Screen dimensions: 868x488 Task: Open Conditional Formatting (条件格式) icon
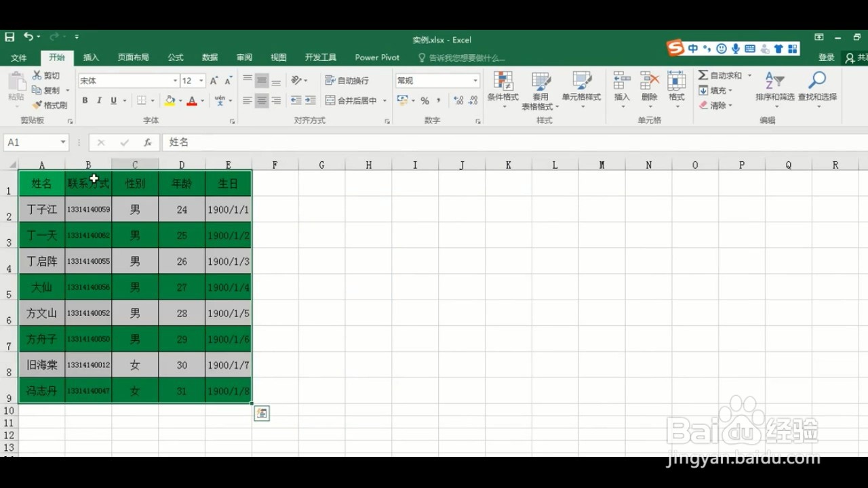click(503, 81)
